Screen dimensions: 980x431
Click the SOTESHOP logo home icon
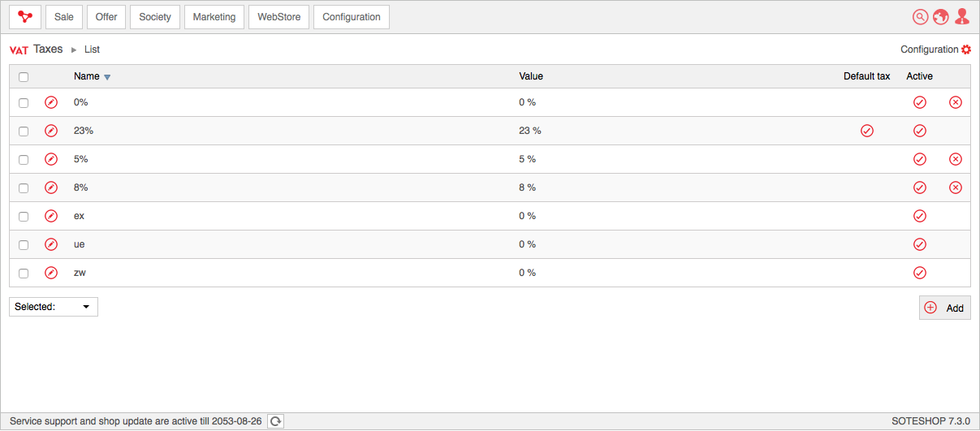click(x=25, y=17)
